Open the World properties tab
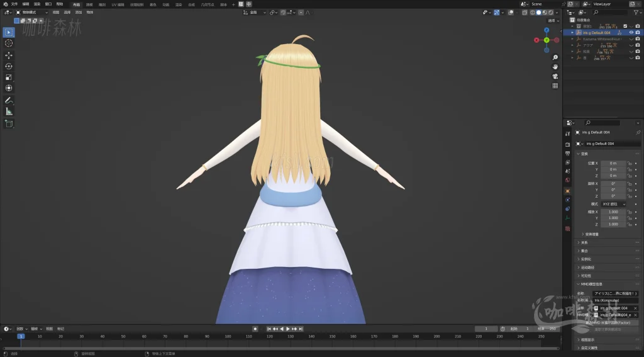This screenshot has width=644, height=357. 568,180
